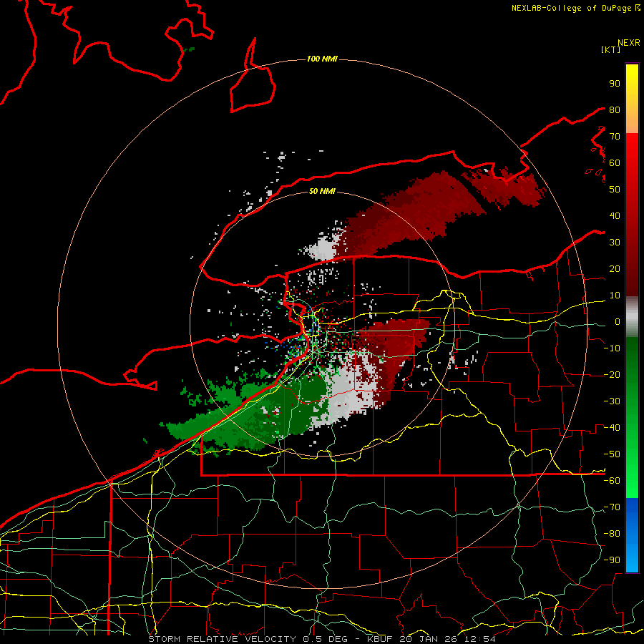This screenshot has width=644, height=644.
Task: Click the -80 value on the velocity scale
Action: [x=612, y=534]
